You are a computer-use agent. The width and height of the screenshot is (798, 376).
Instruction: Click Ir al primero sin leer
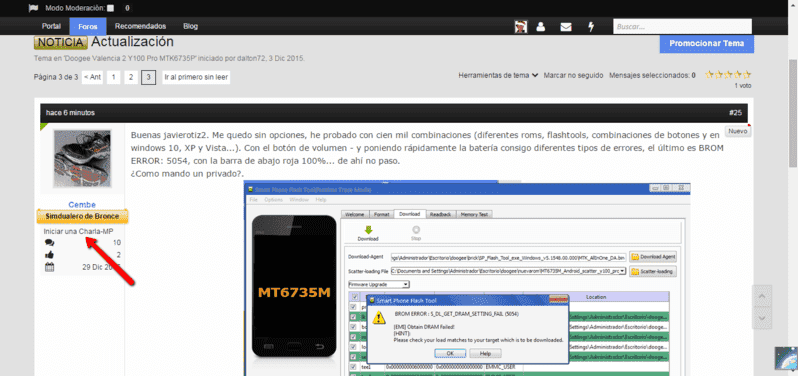click(x=196, y=77)
